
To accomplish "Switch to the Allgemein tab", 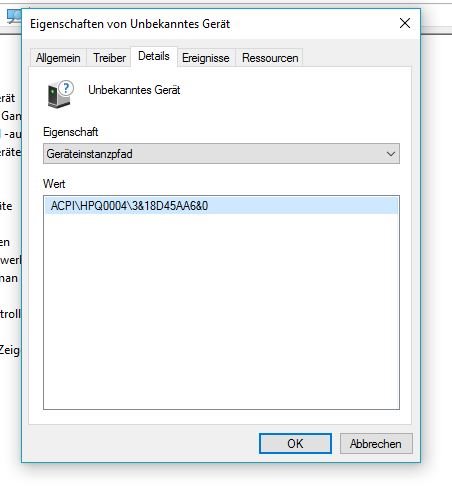I will (x=58, y=58).
